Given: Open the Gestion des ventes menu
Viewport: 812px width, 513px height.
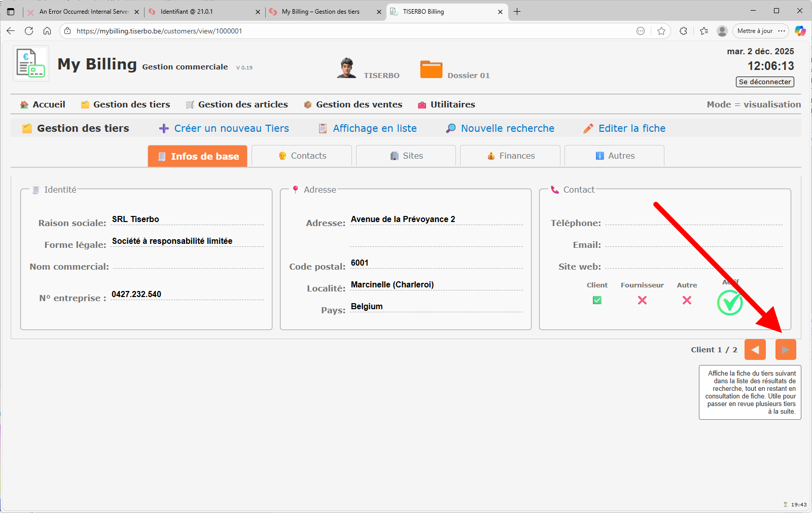Looking at the screenshot, I should point(353,104).
